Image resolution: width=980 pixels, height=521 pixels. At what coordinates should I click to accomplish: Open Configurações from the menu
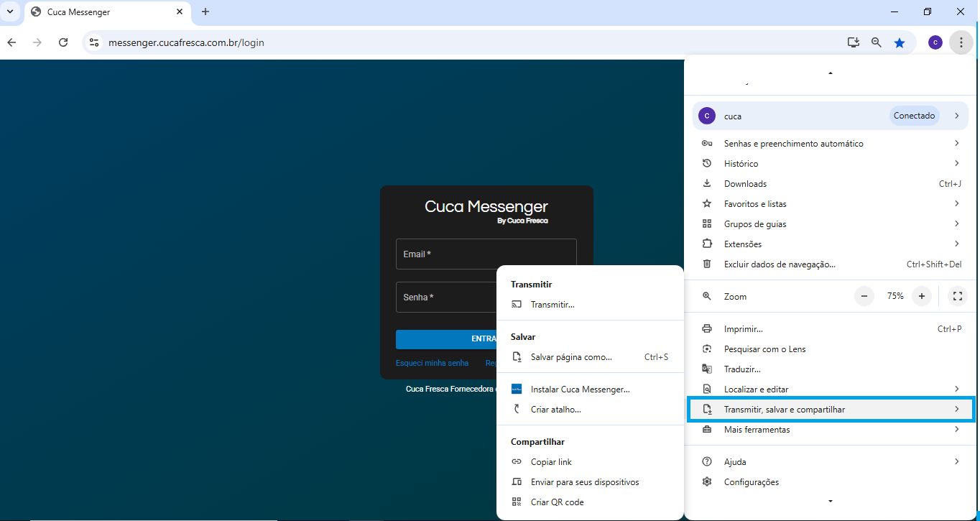831,482
